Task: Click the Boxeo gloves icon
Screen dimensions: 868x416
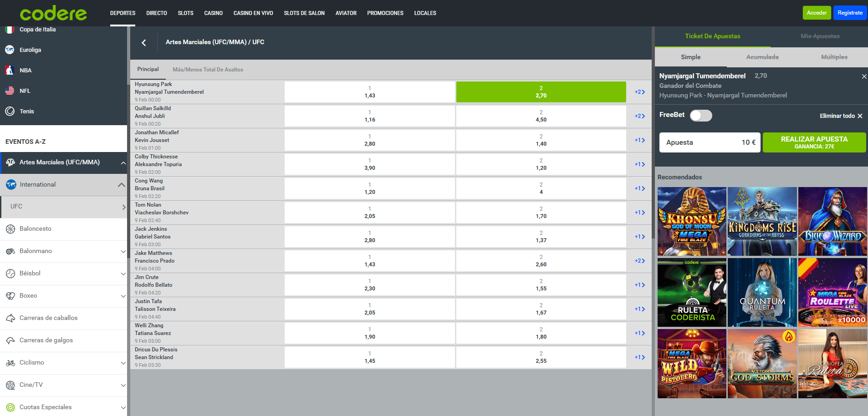Action: point(10,296)
